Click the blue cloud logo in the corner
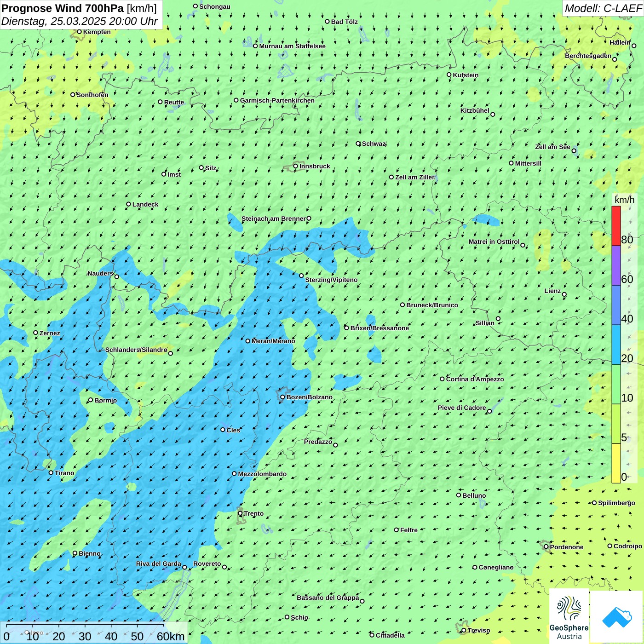The height and width of the screenshot is (644, 644). (x=616, y=616)
